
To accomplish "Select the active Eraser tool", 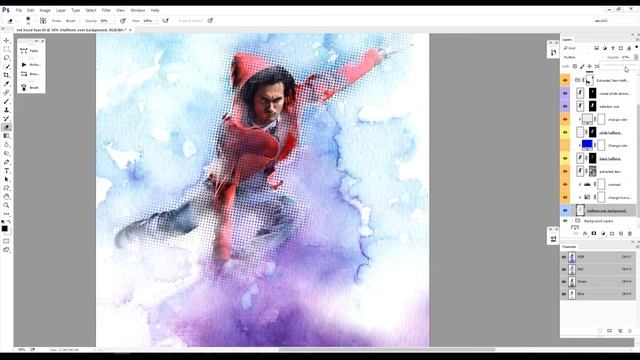I will 6,127.
